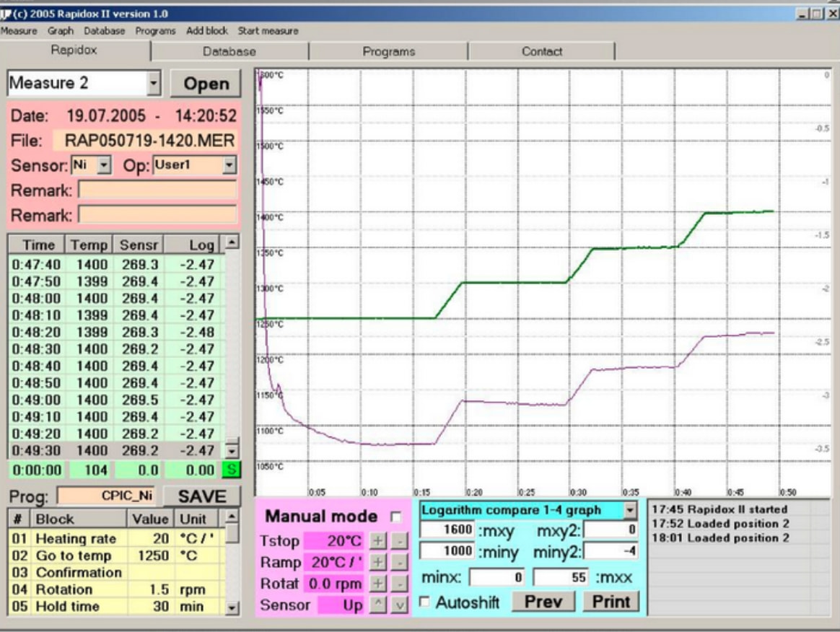The height and width of the screenshot is (632, 840).
Task: Toggle the Autoshift checkbox
Action: (426, 602)
